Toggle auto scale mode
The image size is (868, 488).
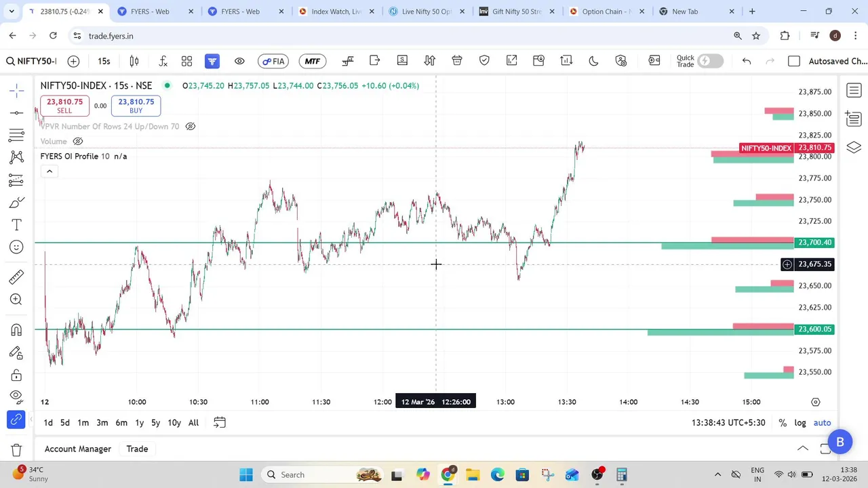pyautogui.click(x=822, y=423)
